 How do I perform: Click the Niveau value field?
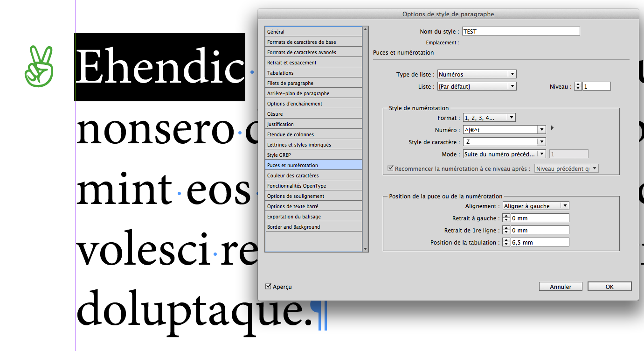pos(596,86)
